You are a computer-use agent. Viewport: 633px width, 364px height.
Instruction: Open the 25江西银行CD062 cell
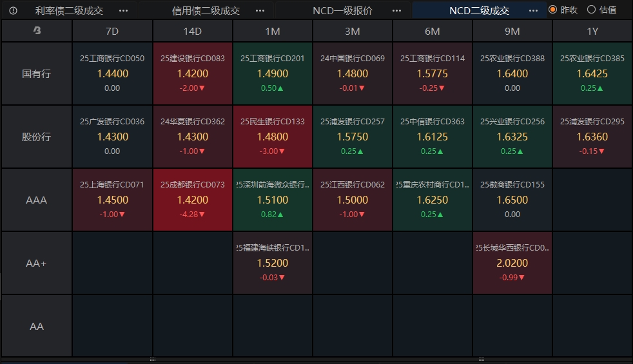(353, 200)
